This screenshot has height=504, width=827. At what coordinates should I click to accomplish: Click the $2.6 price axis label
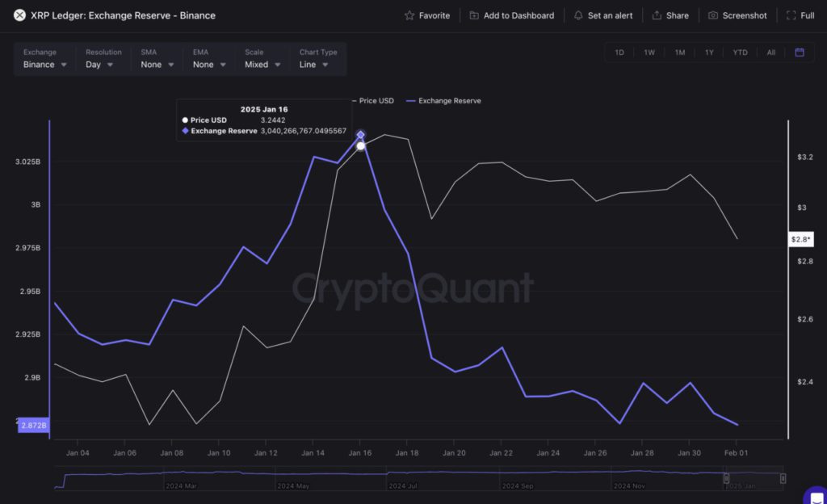(x=805, y=319)
